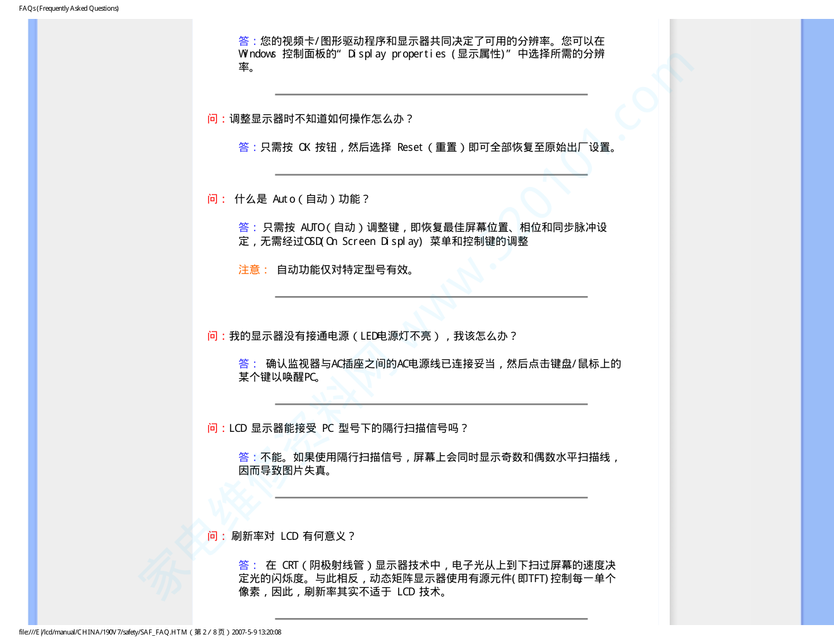Click the orange "注意：" note line

[326, 270]
